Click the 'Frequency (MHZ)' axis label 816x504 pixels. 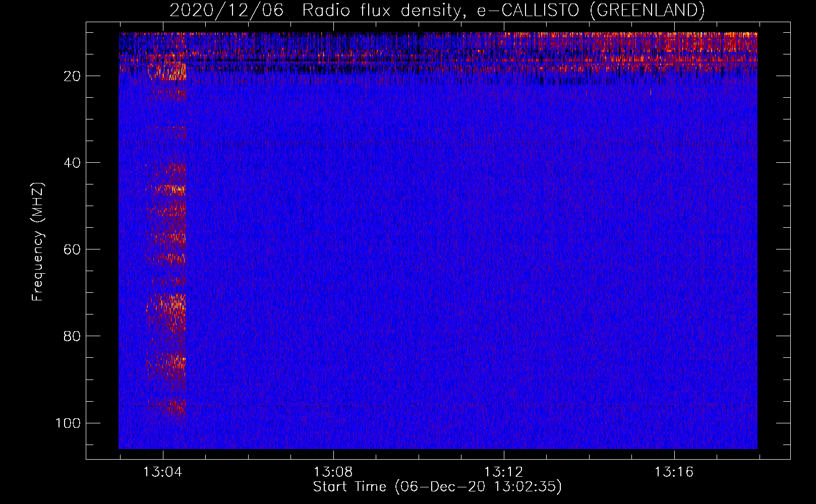pyautogui.click(x=38, y=241)
